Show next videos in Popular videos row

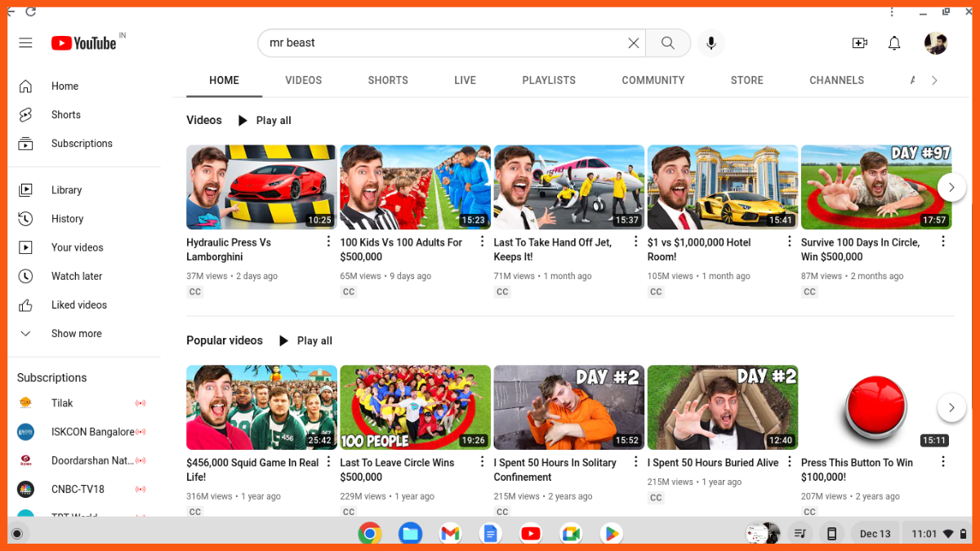point(951,407)
